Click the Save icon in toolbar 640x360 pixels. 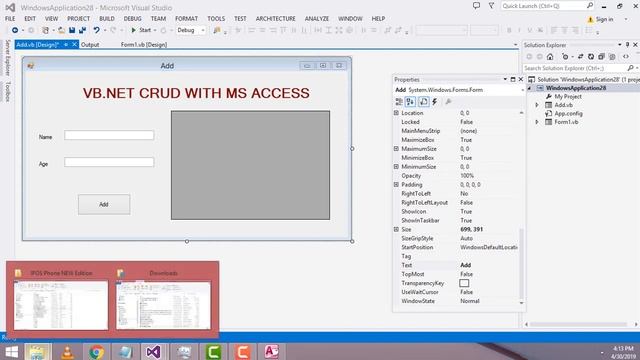[72, 30]
